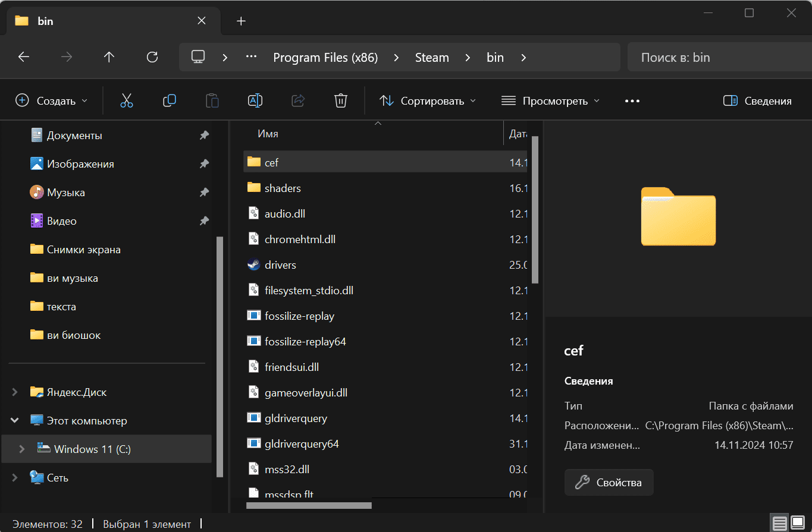Expand Яндекс.Диск tree node

coord(15,392)
